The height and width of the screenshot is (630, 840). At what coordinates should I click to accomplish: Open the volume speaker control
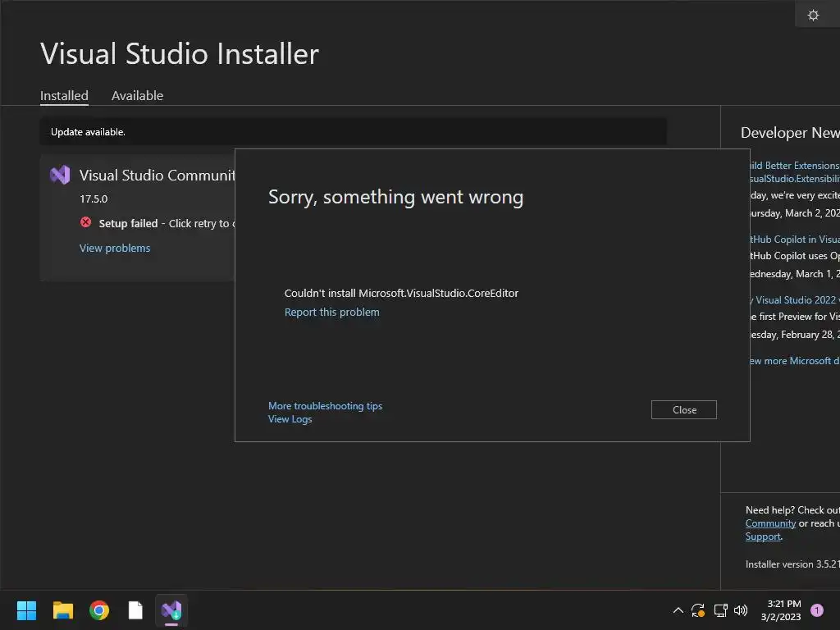coord(741,610)
